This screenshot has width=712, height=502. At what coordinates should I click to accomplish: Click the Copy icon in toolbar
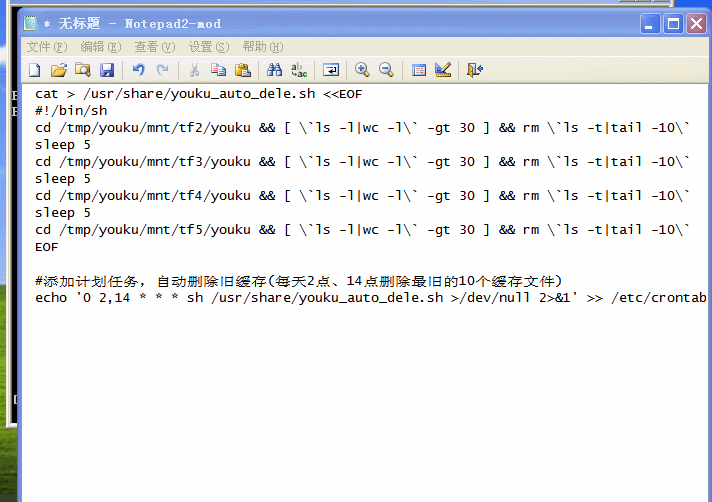coord(218,70)
